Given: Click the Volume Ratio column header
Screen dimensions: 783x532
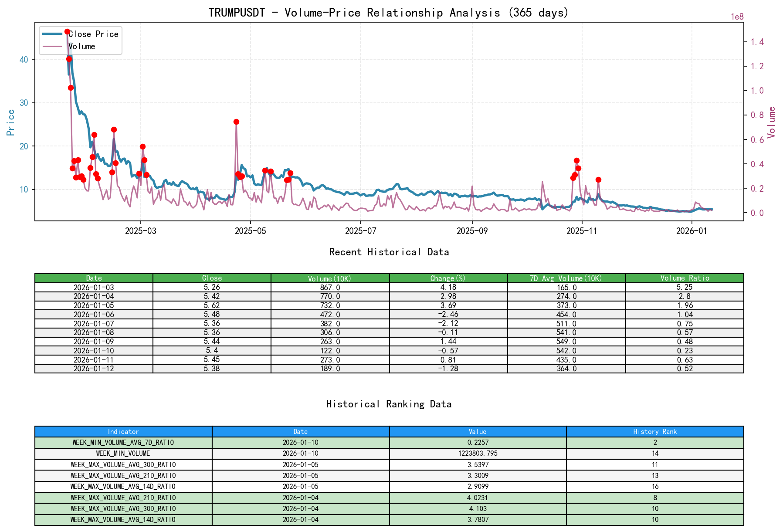Looking at the screenshot, I should pyautogui.click(x=685, y=278).
